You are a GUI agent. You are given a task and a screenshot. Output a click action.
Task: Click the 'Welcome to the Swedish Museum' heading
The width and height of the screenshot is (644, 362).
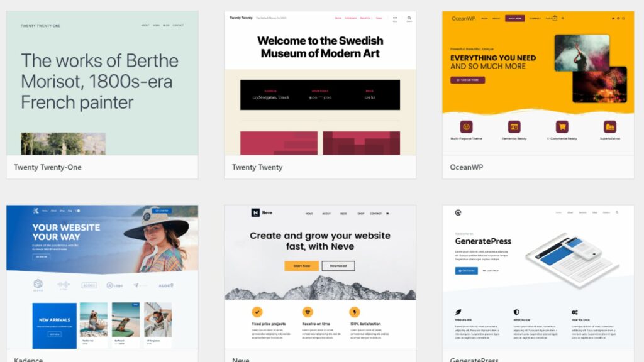pos(320,47)
